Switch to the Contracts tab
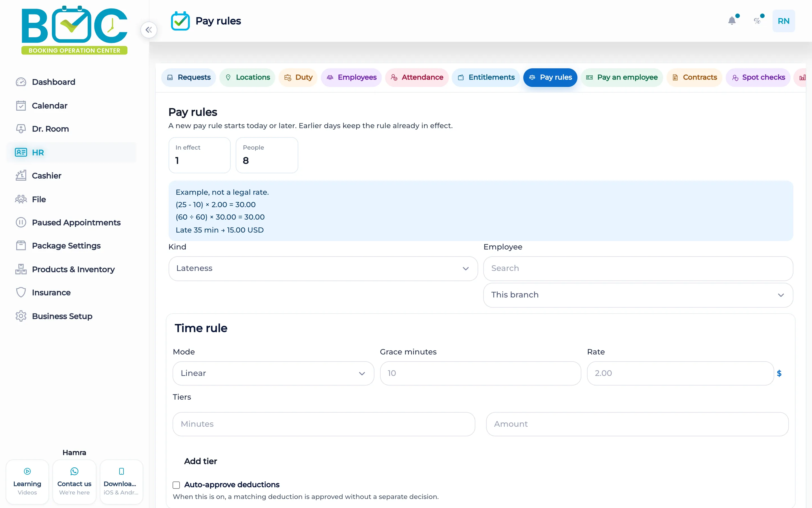The height and width of the screenshot is (508, 812). tap(694, 78)
